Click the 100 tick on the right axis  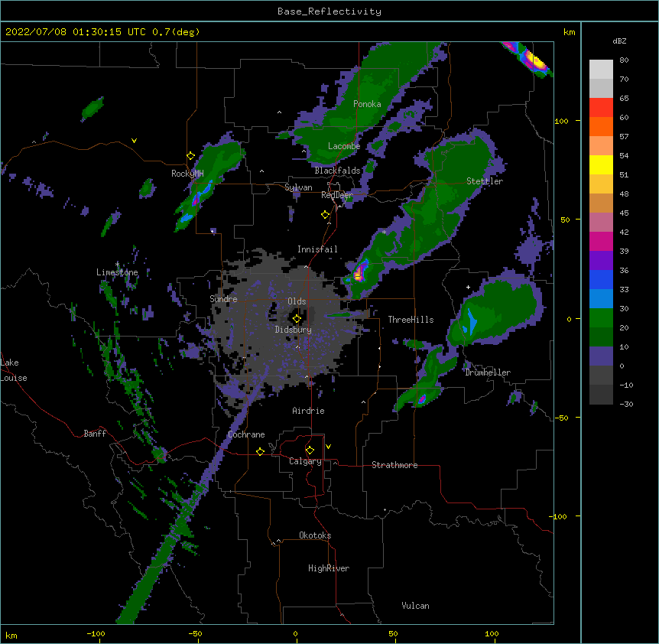point(561,121)
